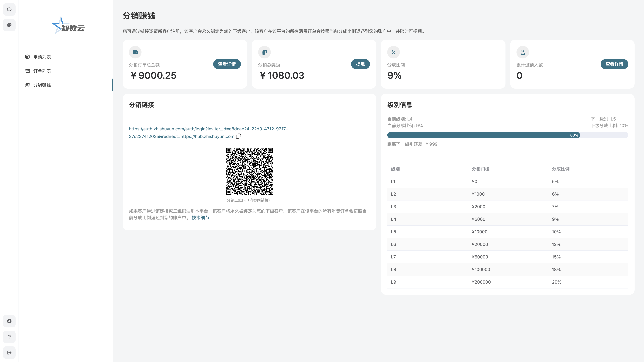The height and width of the screenshot is (362, 644).
Task: Click the compass explore icon
Action: (9, 321)
